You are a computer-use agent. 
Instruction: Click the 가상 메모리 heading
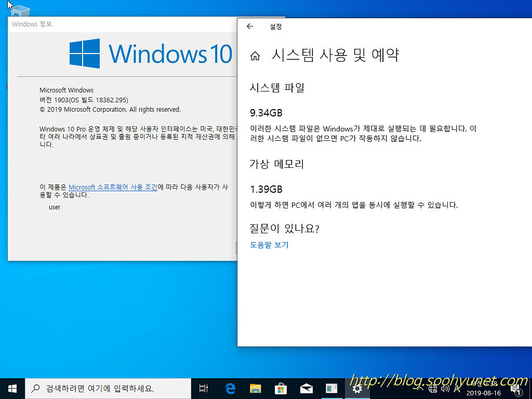(x=277, y=164)
